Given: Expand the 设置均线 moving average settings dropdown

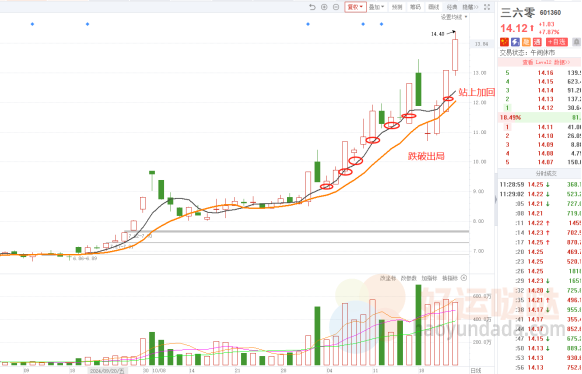Looking at the screenshot, I should [454, 17].
